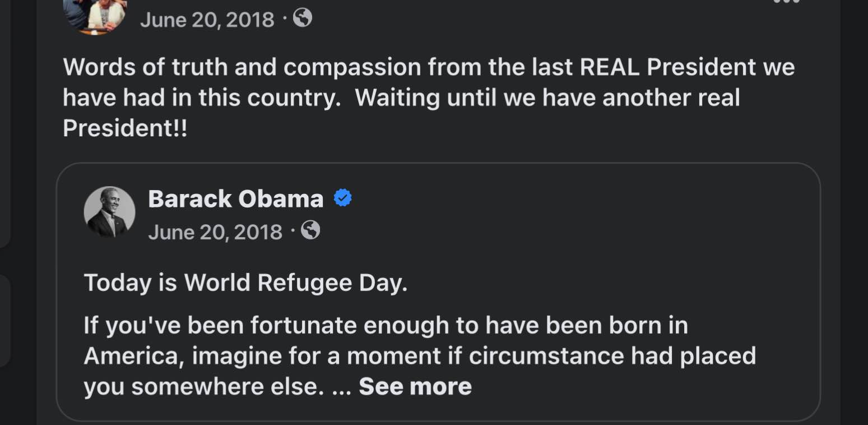The image size is (868, 425).
Task: Open the Barack Obama profile name link
Action: pos(235,199)
